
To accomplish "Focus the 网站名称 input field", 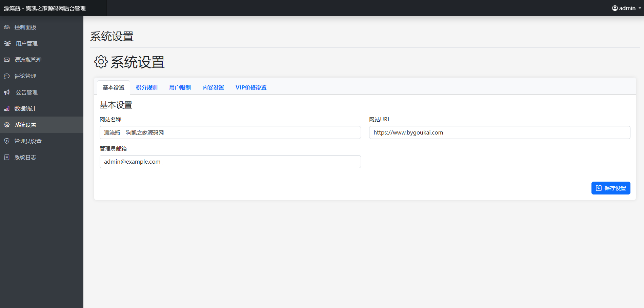I will click(x=230, y=132).
